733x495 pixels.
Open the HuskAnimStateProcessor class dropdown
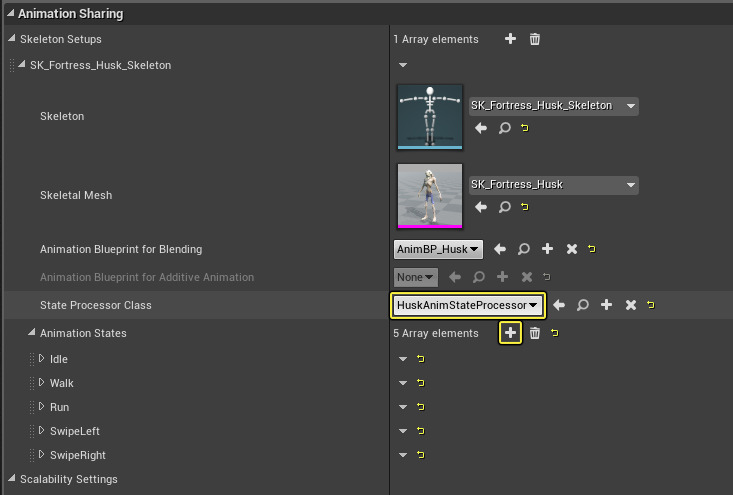(x=467, y=305)
